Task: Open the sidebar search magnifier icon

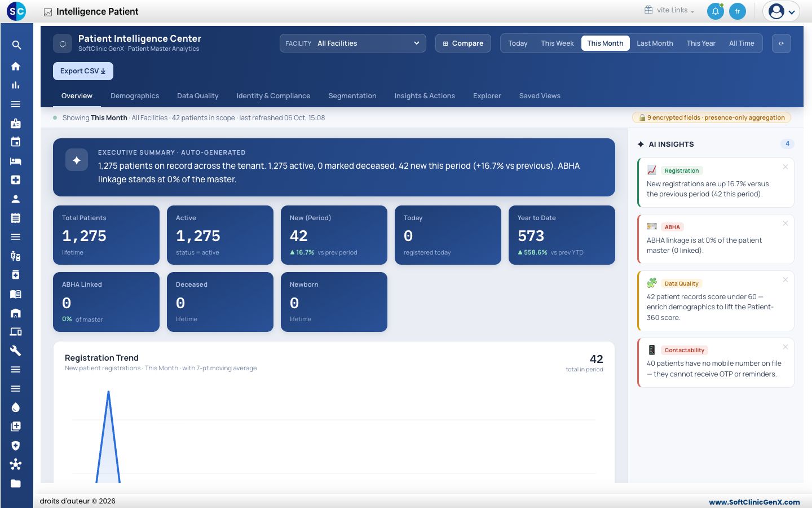Action: 16,45
